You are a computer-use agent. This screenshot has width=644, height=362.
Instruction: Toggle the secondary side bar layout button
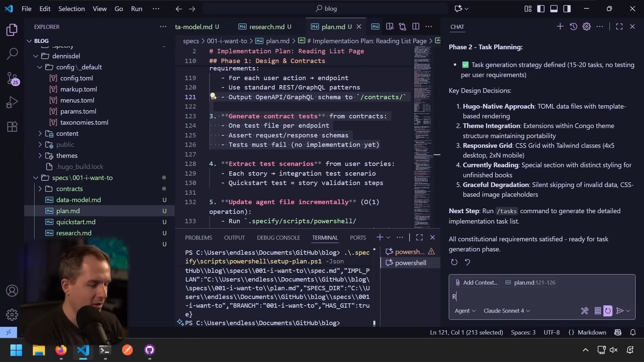(x=567, y=9)
